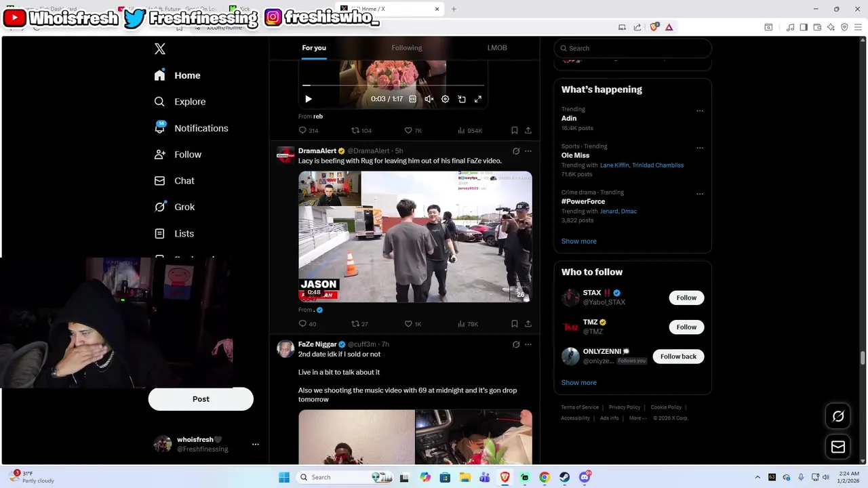Toggle Brave sidebar panel icon
The height and width of the screenshot is (488, 868).
(x=804, y=27)
